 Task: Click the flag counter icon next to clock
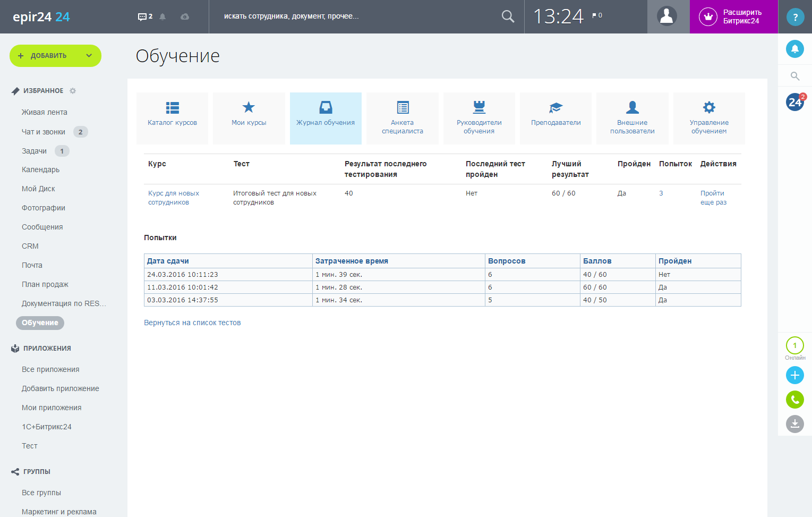point(597,15)
